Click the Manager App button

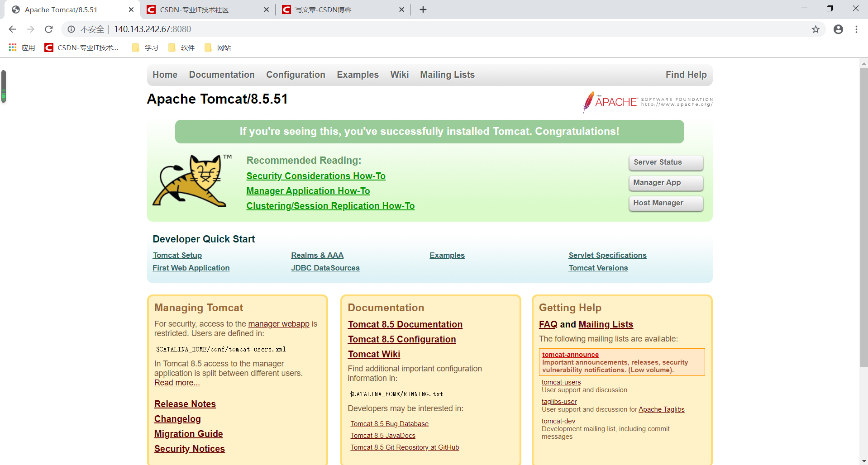pos(666,183)
